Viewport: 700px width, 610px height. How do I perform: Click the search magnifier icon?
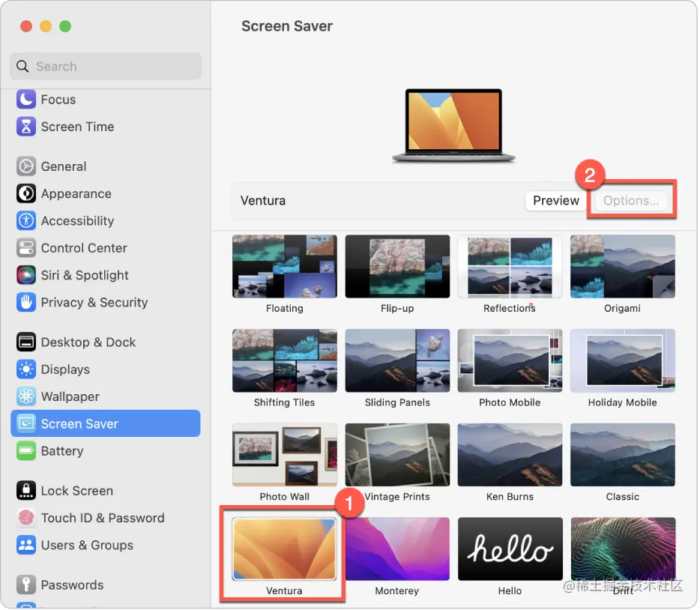click(22, 66)
